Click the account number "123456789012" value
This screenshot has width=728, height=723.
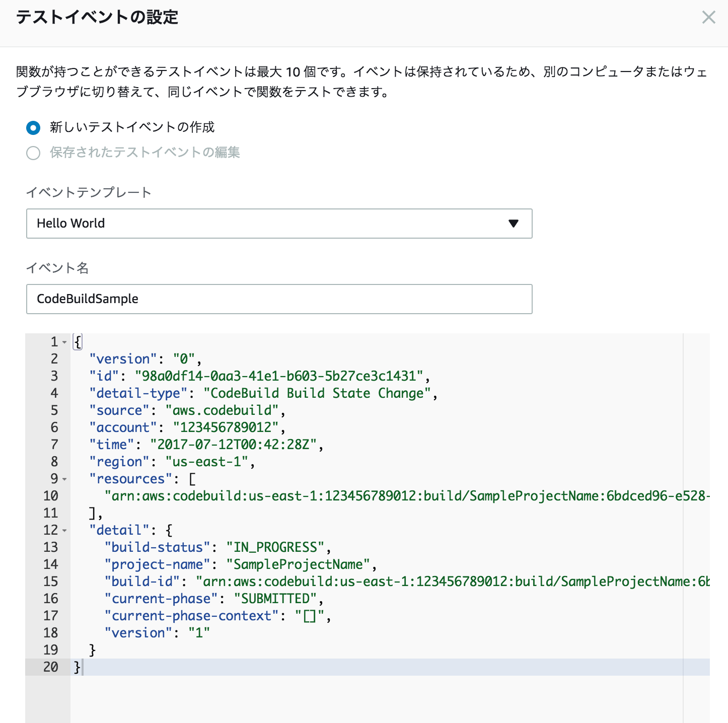pyautogui.click(x=226, y=427)
